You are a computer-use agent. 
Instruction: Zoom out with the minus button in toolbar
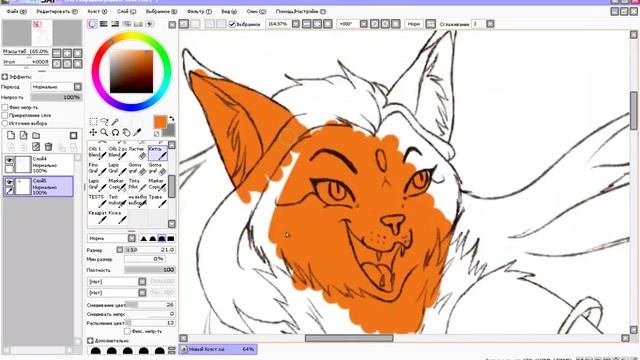[x=307, y=24]
